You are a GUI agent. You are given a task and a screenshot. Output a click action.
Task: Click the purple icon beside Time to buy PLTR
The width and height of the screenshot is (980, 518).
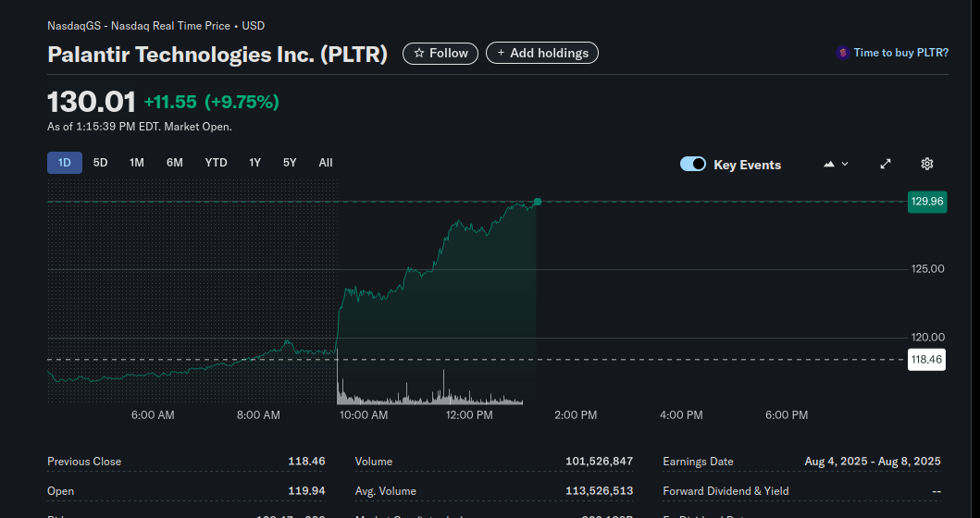click(x=842, y=53)
